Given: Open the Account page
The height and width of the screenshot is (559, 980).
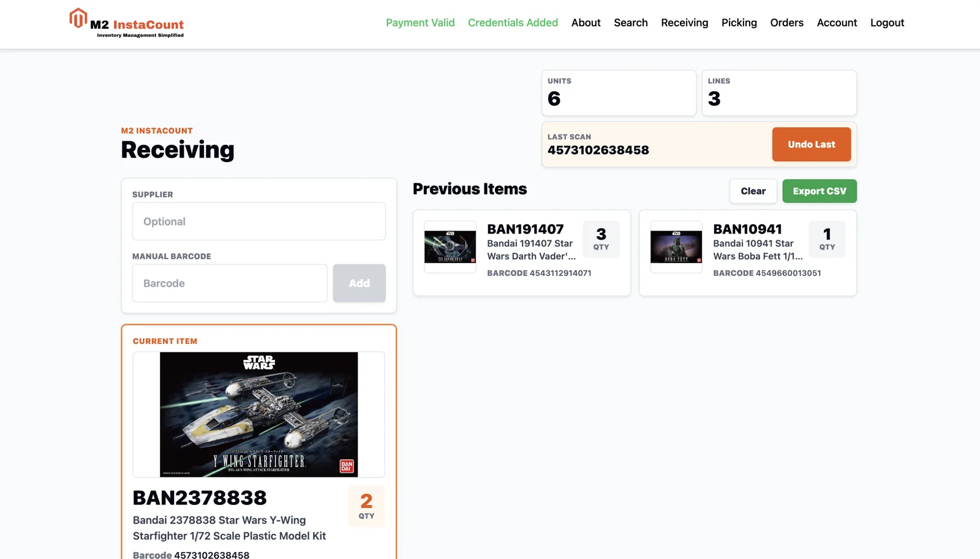Looking at the screenshot, I should tap(837, 23).
